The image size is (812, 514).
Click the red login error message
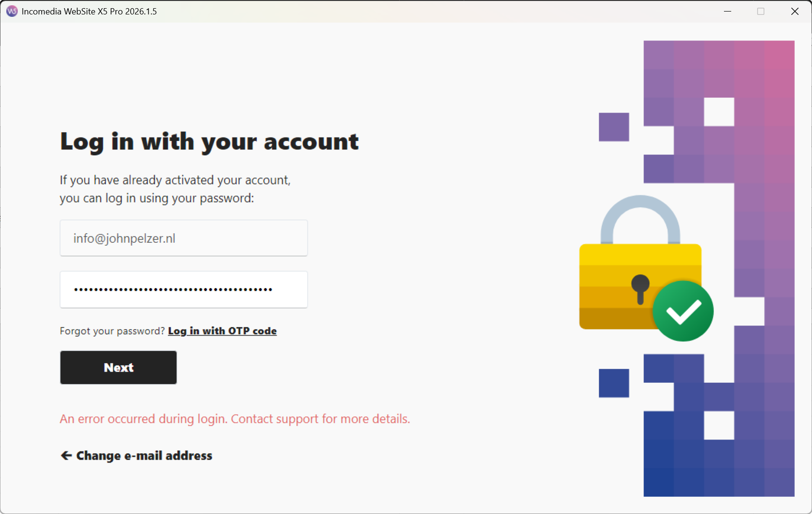pos(235,419)
